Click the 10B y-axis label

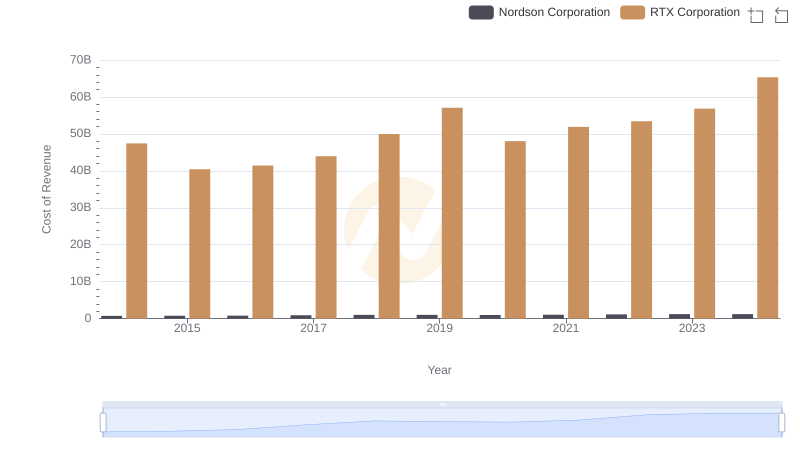[81, 281]
